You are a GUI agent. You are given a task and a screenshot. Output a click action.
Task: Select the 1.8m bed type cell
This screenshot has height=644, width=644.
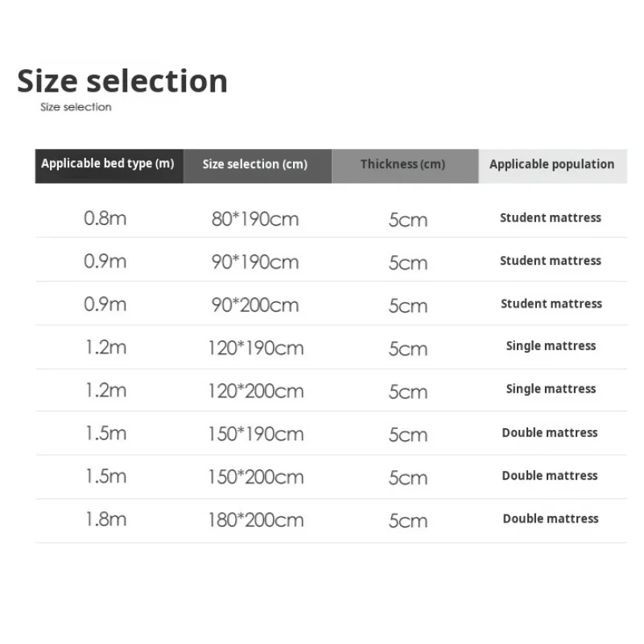105,519
